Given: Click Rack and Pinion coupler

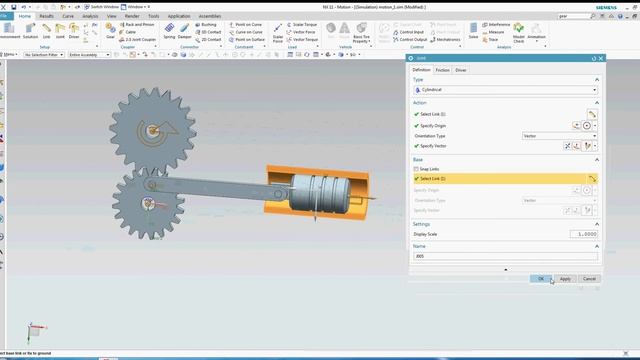Looking at the screenshot, I should point(137,24).
